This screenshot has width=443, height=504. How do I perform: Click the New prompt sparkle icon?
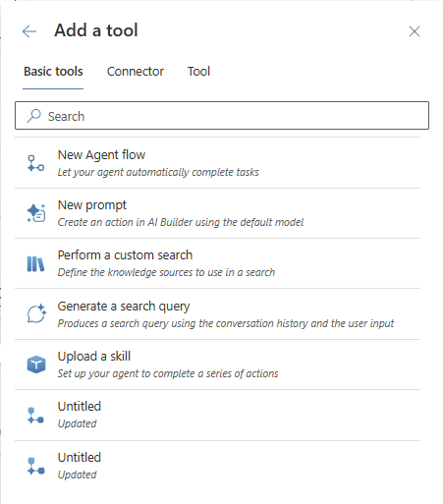click(35, 213)
